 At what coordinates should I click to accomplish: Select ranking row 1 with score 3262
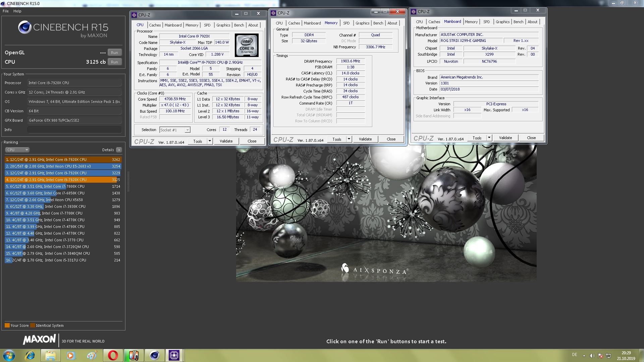point(63,160)
